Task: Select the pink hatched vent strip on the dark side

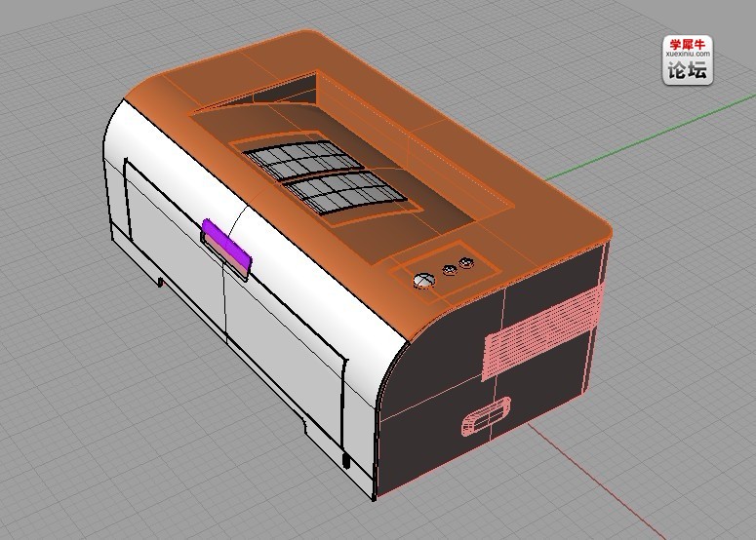Action: (543, 332)
